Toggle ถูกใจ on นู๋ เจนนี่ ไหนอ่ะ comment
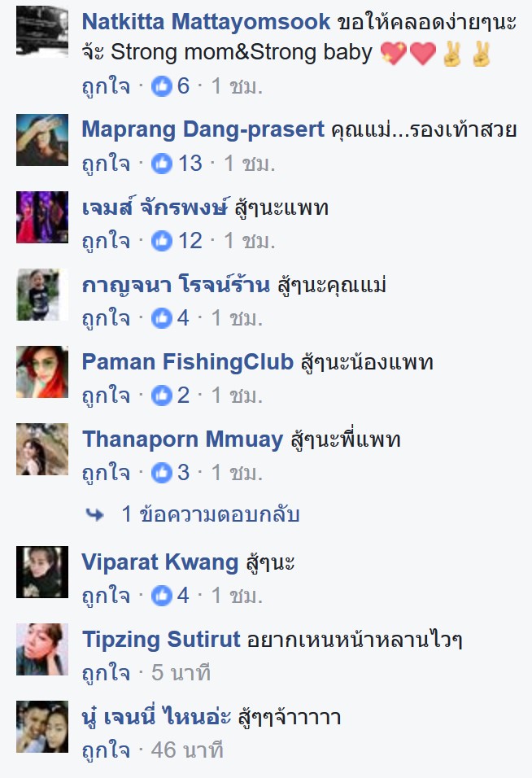This screenshot has width=532, height=778. point(106,750)
